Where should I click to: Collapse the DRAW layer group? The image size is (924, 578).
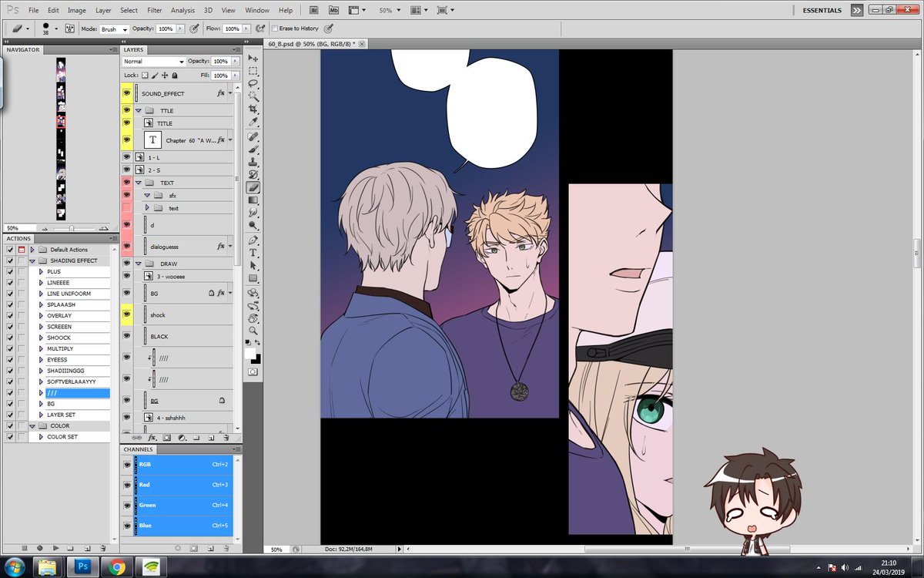pyautogui.click(x=139, y=264)
